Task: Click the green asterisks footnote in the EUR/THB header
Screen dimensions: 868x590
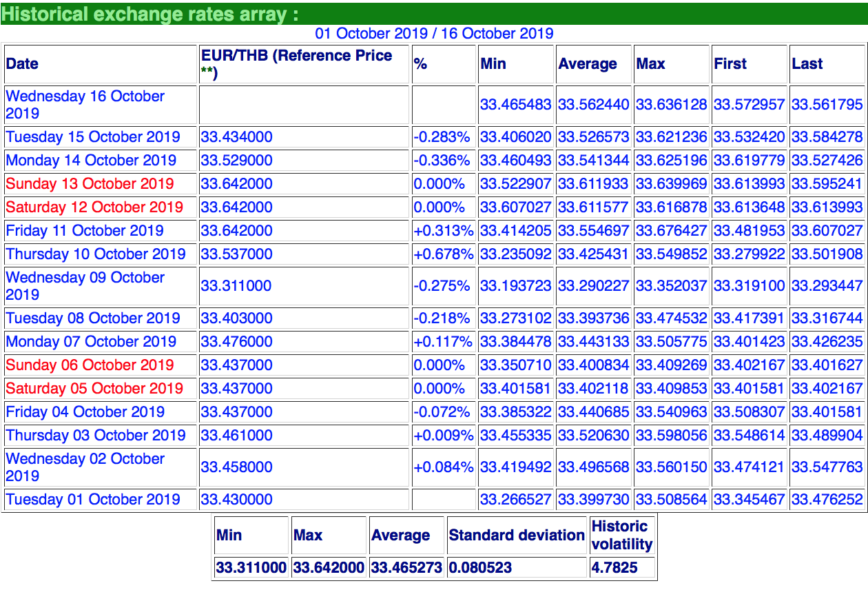Action: coord(207,72)
